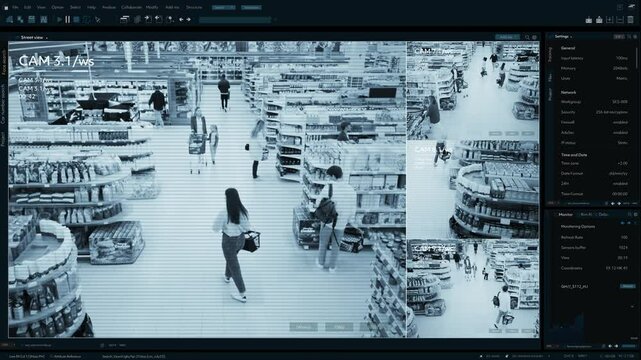The image size is (641, 360).
Task: Toggle the Firewall enabled value
Action: [620, 122]
